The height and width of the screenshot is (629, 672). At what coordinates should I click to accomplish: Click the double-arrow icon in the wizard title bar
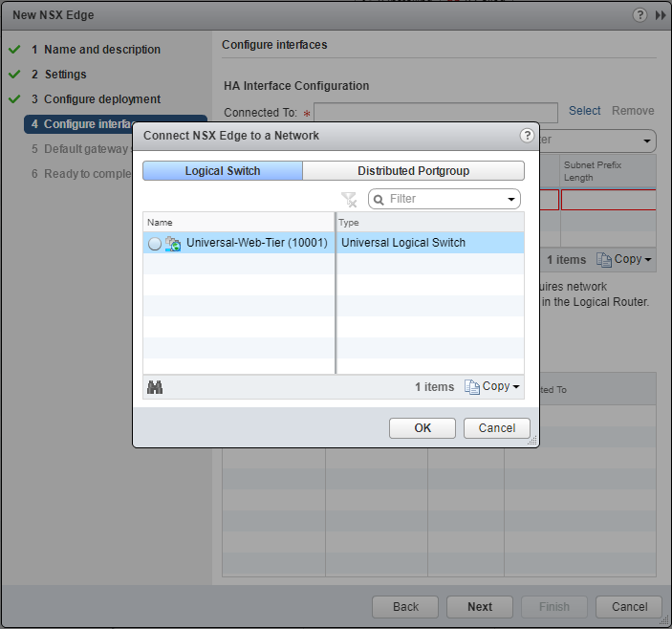(661, 15)
